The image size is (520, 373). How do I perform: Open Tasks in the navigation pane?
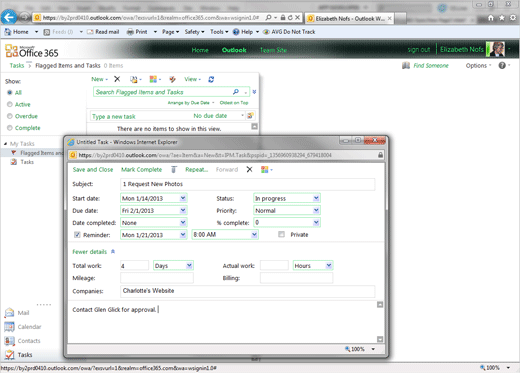[18, 355]
